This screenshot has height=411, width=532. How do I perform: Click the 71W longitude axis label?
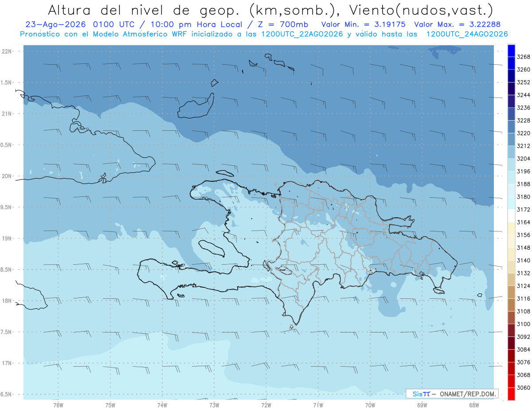click(x=318, y=405)
